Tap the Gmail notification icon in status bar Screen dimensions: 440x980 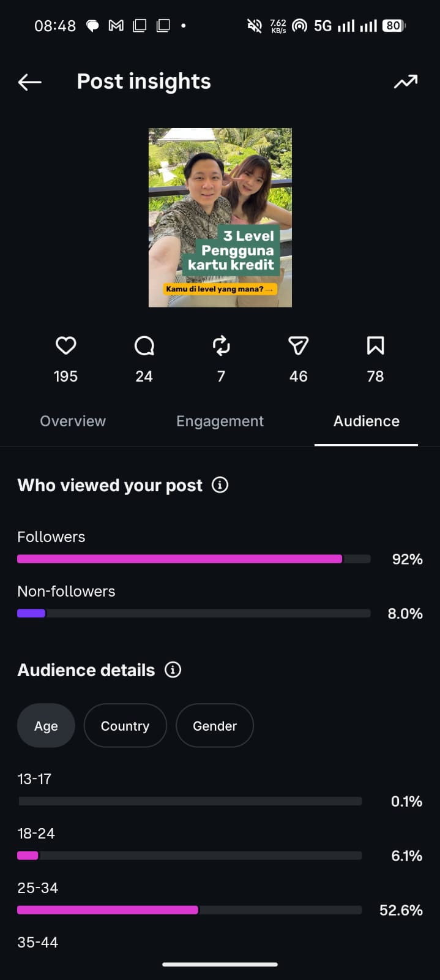[x=116, y=26]
